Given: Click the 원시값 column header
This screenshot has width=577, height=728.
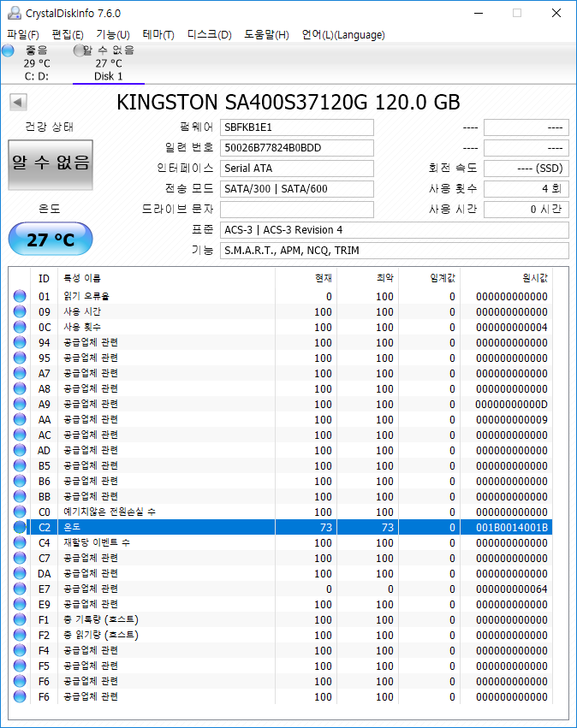Looking at the screenshot, I should [507, 278].
